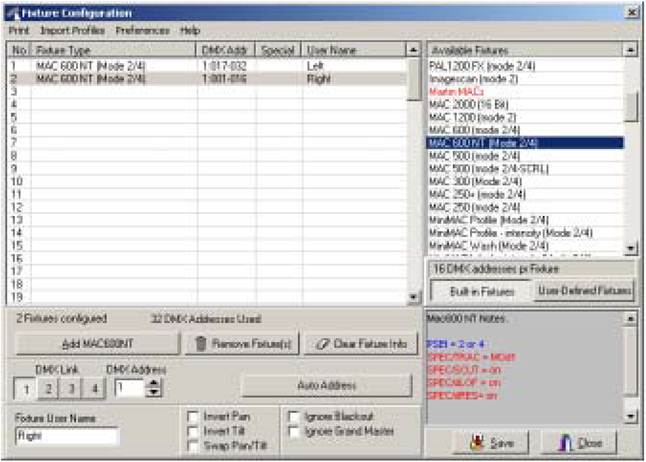Open the Print menu
Image resolution: width=646 pixels, height=462 pixels.
point(19,30)
